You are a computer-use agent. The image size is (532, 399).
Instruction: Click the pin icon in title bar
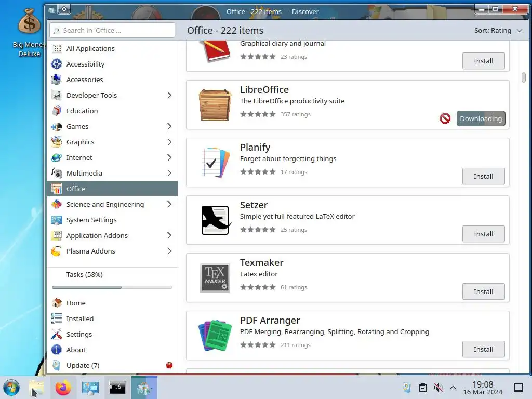[64, 9]
